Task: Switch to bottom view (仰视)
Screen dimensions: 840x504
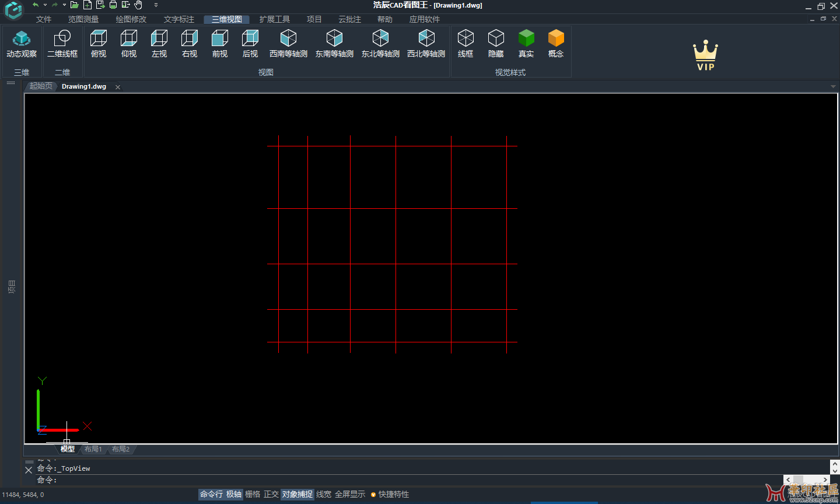Action: (x=129, y=44)
